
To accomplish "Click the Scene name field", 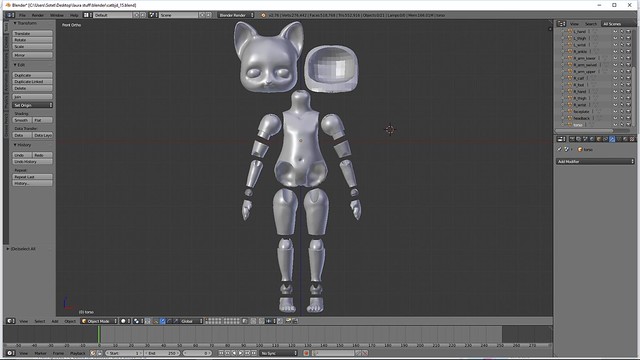I will tap(178, 15).
